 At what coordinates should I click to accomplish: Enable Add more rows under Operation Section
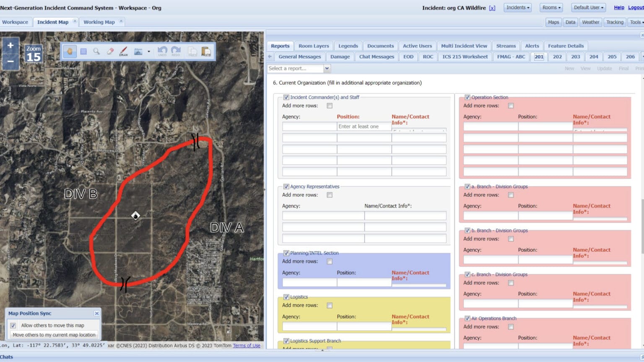511,106
